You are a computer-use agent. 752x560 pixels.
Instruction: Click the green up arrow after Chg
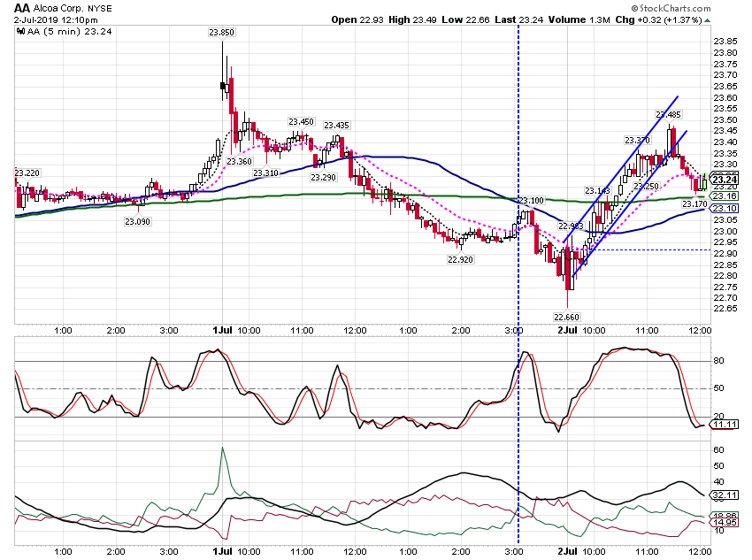pos(708,20)
